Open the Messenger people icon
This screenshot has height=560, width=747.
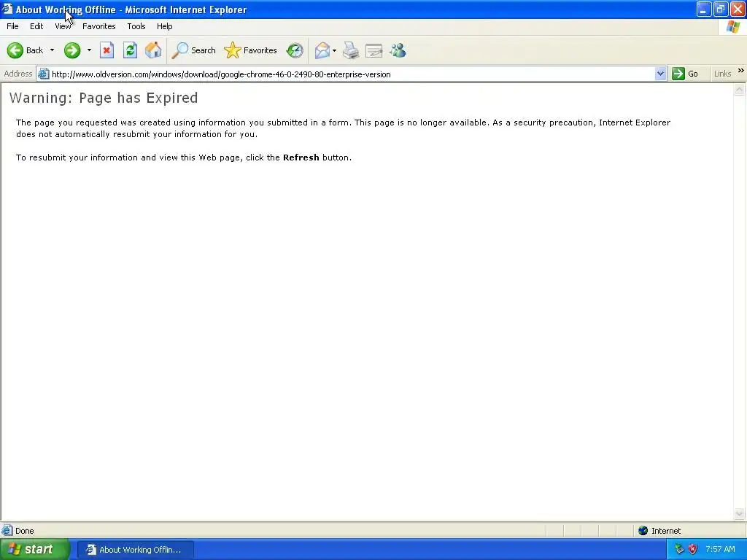point(398,50)
